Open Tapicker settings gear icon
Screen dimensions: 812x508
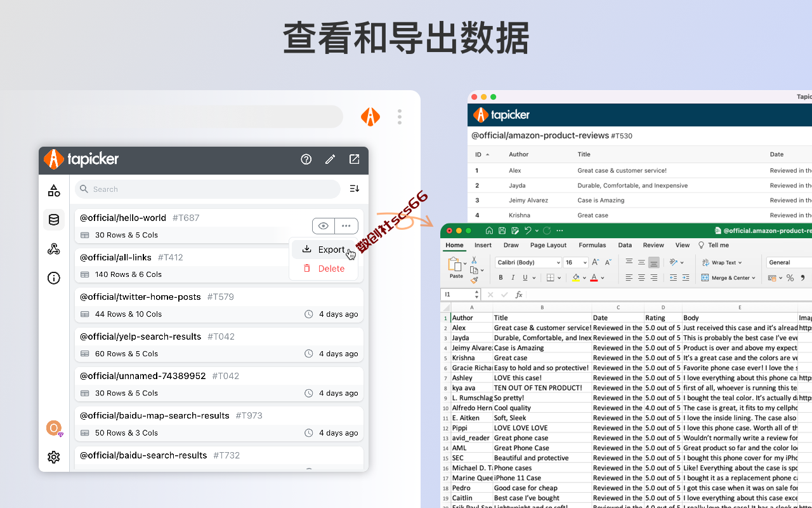click(54, 457)
